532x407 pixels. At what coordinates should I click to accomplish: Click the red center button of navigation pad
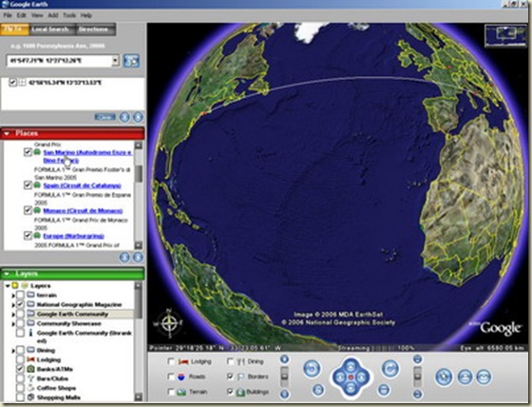(351, 378)
